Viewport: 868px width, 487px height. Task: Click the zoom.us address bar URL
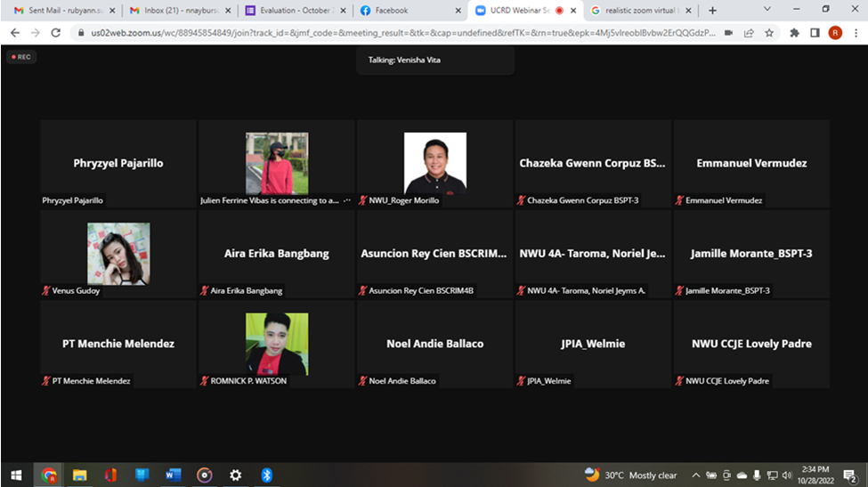point(392,32)
